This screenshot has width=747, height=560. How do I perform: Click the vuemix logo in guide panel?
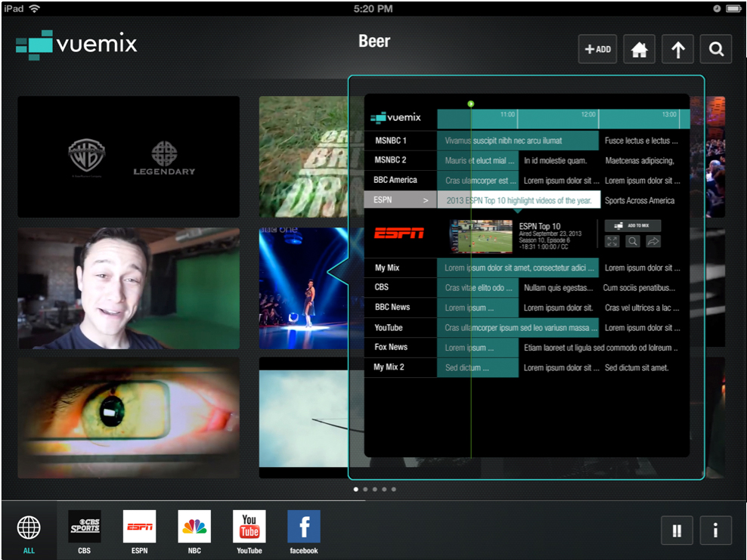[396, 117]
